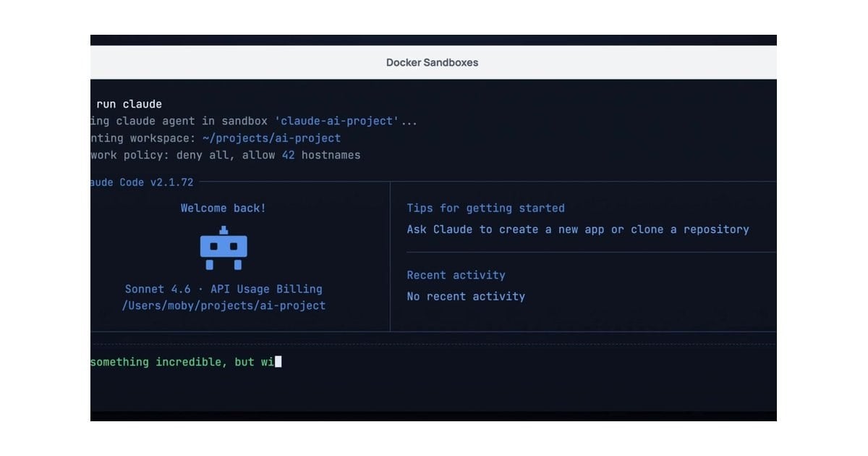Click the "Recent activity" heading
The image size is (868, 456).
click(x=456, y=275)
